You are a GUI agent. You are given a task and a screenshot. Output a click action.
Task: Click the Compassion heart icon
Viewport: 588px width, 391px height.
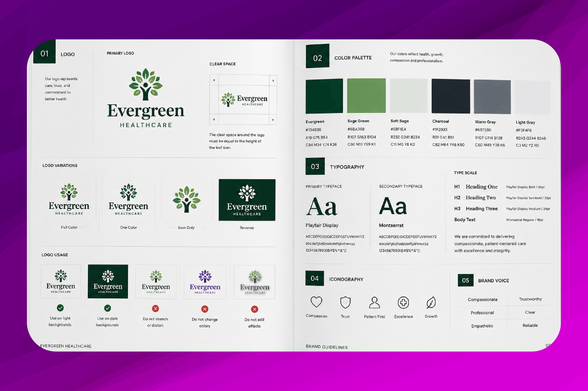point(316,302)
